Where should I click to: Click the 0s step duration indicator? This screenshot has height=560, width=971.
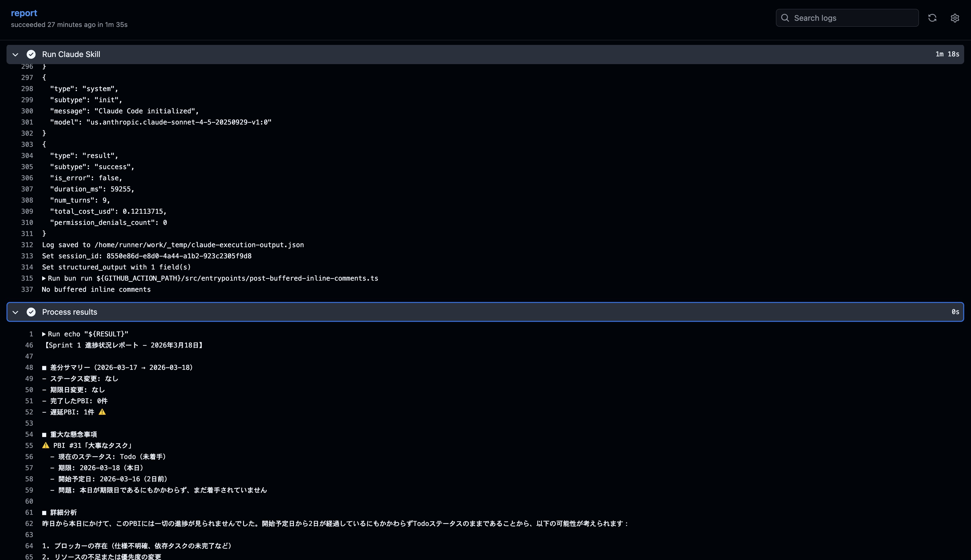pos(955,312)
